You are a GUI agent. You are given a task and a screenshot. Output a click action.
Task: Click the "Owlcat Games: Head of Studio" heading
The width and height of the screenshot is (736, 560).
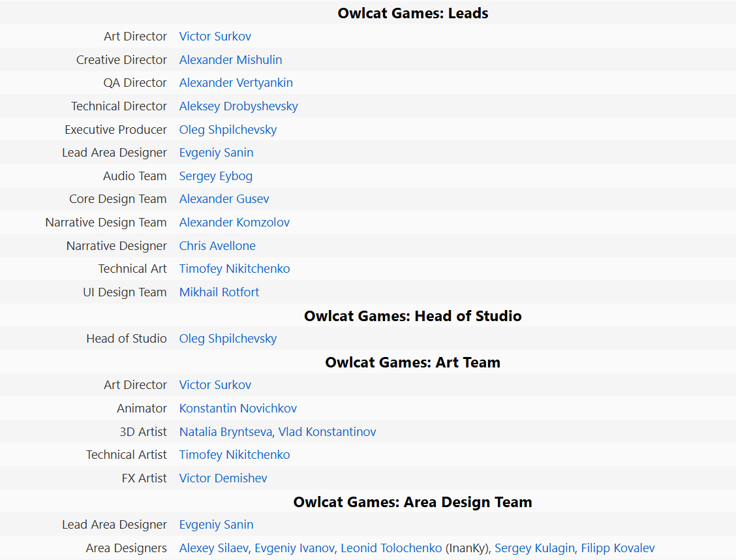[x=413, y=316]
